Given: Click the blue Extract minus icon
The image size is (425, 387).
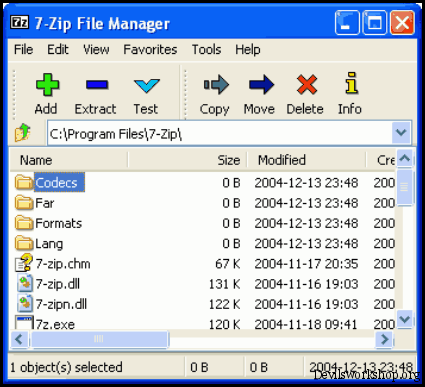Looking at the screenshot, I should 97,85.
